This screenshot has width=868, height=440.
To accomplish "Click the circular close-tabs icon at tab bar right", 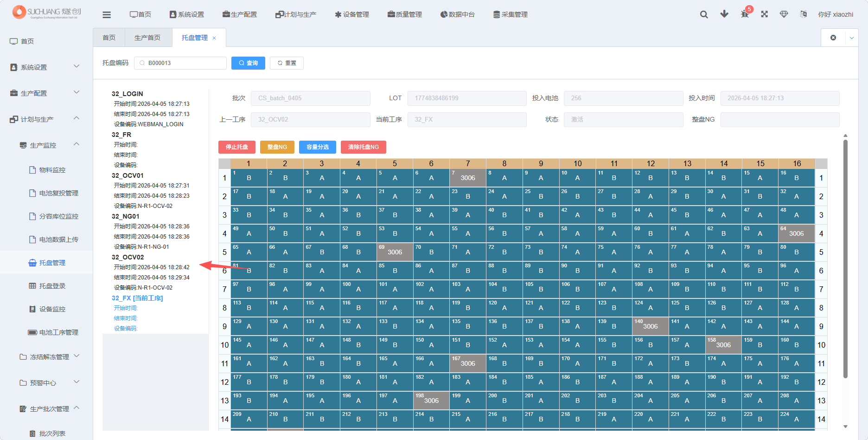I will (x=833, y=38).
